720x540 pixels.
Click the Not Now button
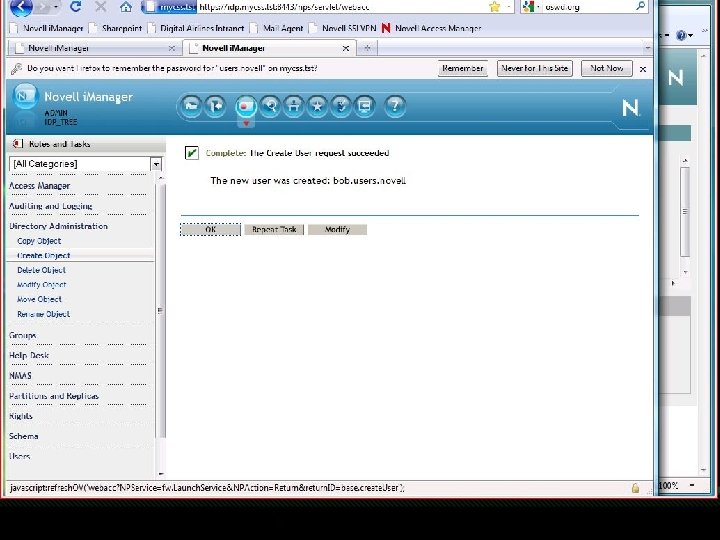click(607, 68)
